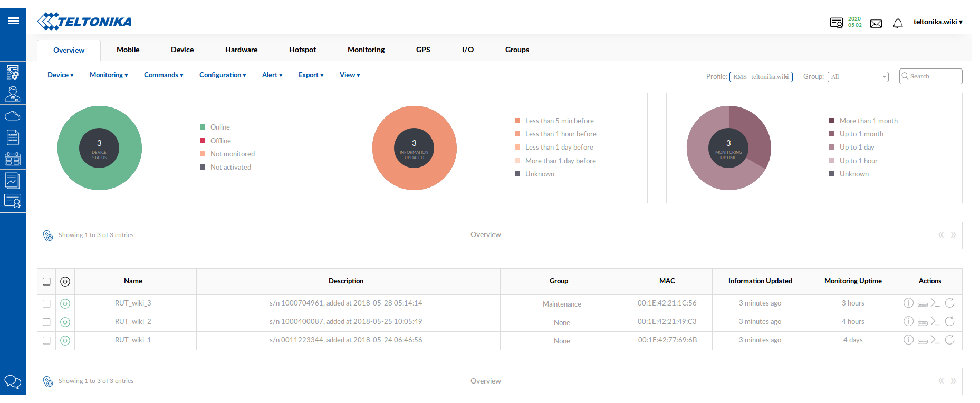Open the hamburger menu in the sidebar
This screenshot has height=403, width=980.
click(13, 21)
